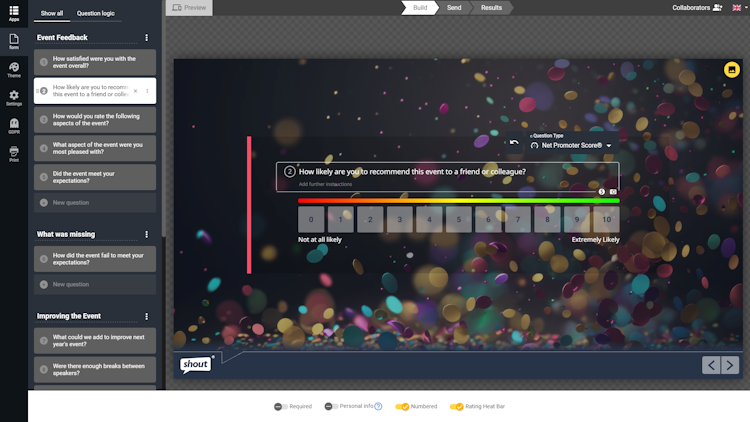Toggle the Personal info switch
750x422 pixels.
click(331, 406)
